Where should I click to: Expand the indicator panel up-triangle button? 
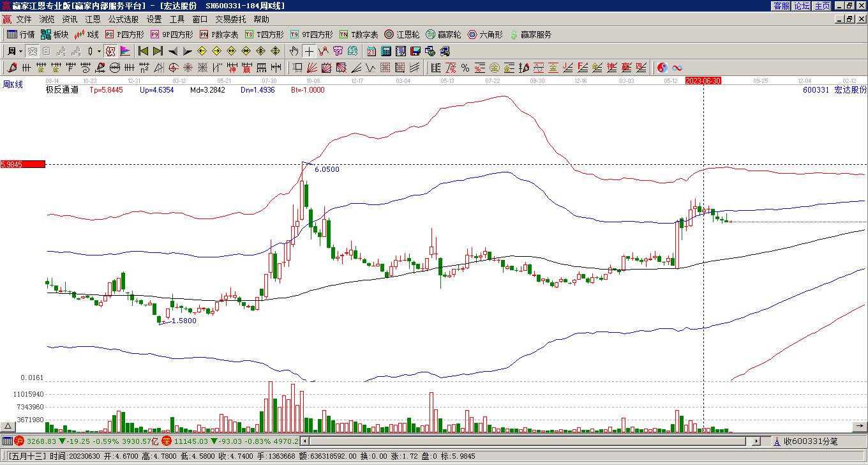pos(8,427)
